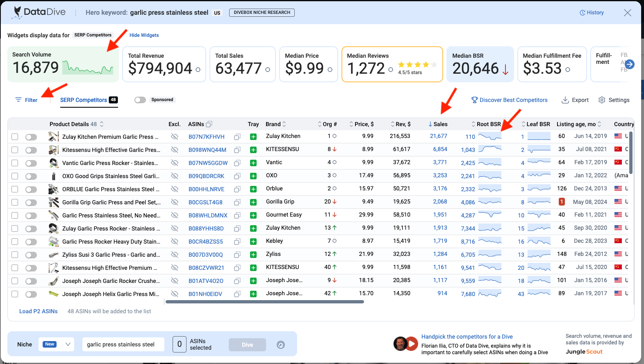Copy ASIN B098WNQ44M icon
This screenshot has height=364, width=644.
pyautogui.click(x=237, y=150)
